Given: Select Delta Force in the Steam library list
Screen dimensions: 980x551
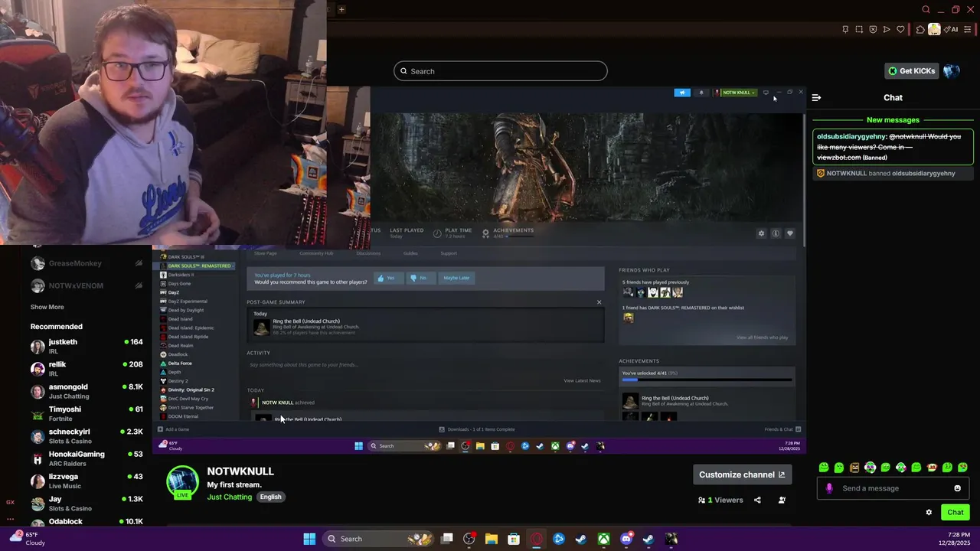Looking at the screenshot, I should (180, 363).
